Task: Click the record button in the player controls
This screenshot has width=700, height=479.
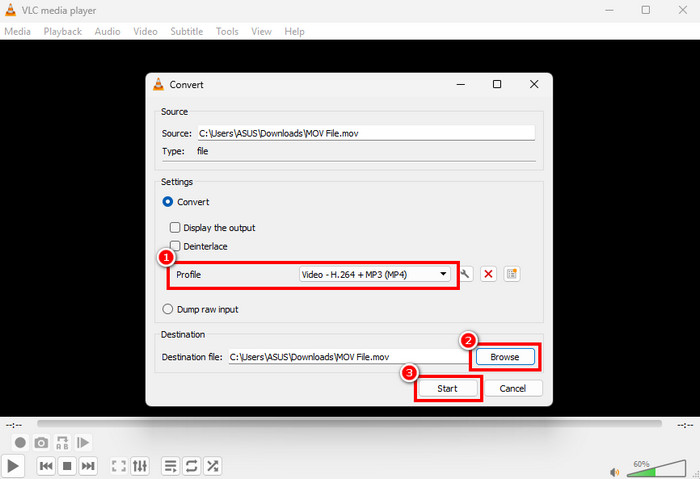Action: pos(20,442)
